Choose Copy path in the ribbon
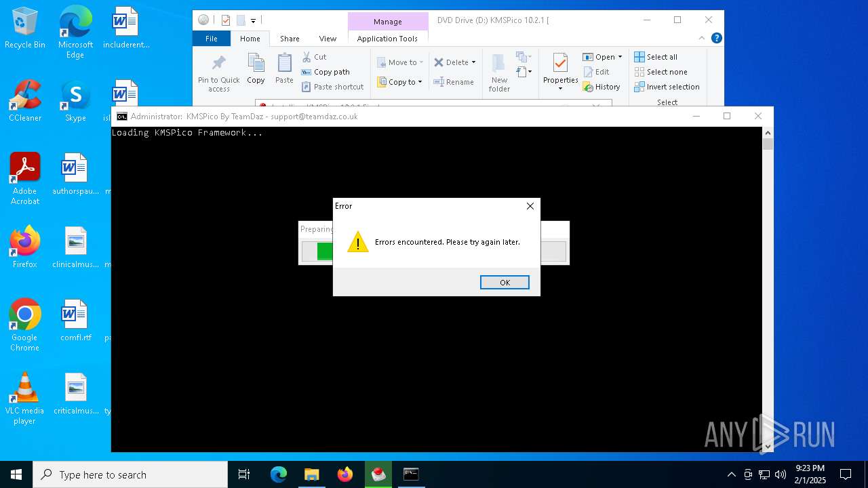This screenshot has width=868, height=488. click(325, 72)
